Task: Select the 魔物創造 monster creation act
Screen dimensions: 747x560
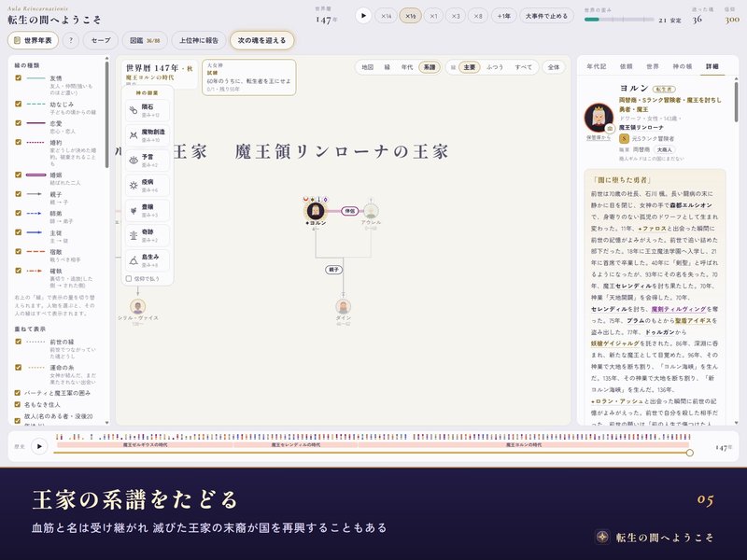Action: pos(148,135)
